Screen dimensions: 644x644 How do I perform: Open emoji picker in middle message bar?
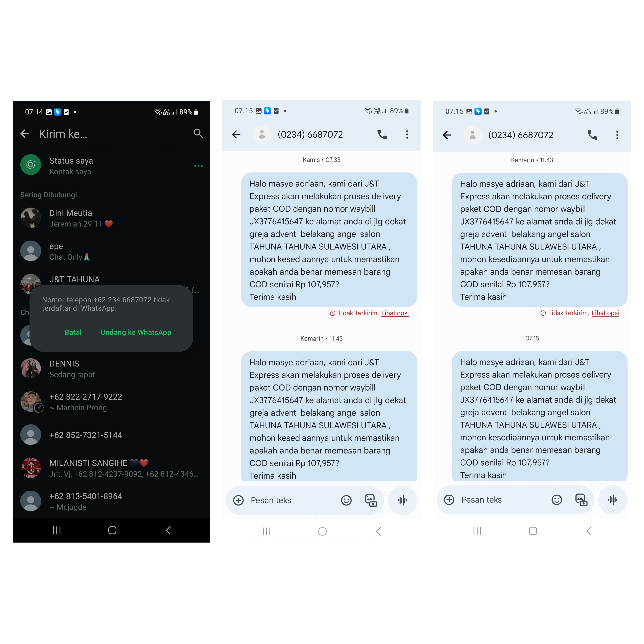346,500
